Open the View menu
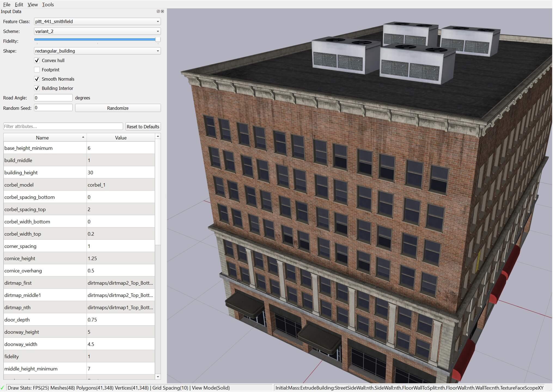This screenshot has height=392, width=553. pos(33,4)
